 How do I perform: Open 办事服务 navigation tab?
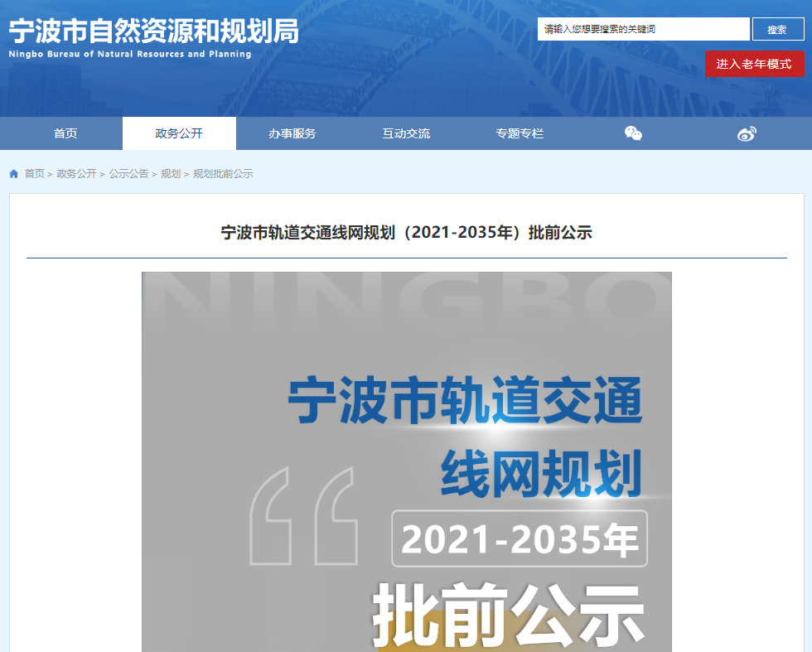pos(292,133)
